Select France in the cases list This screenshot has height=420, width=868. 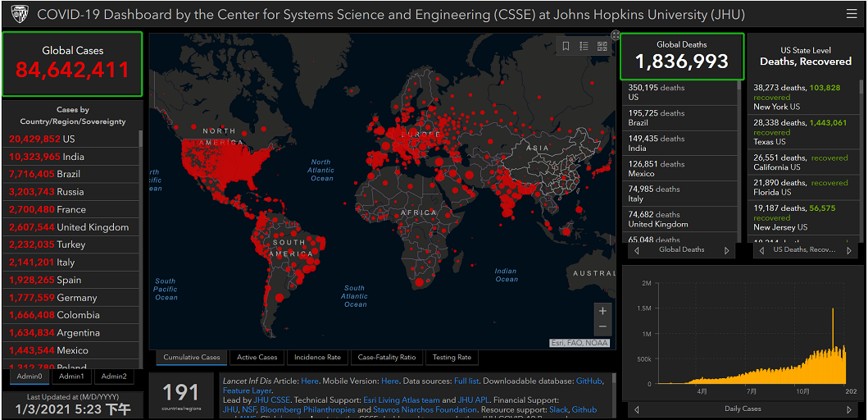70,209
